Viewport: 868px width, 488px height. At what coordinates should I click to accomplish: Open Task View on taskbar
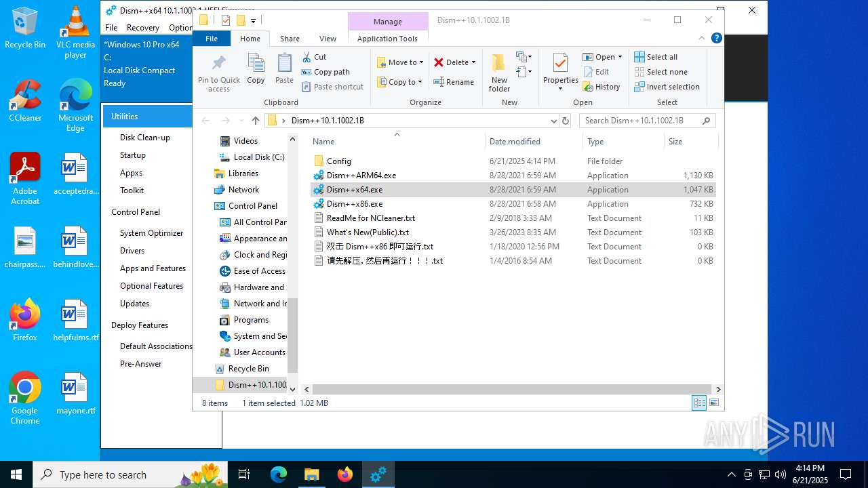[x=244, y=474]
